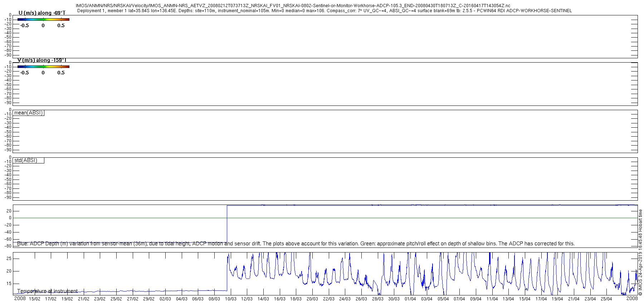This screenshot has width=644, height=304.
Task: Click the 25/04 date tick label
Action: pos(606,299)
